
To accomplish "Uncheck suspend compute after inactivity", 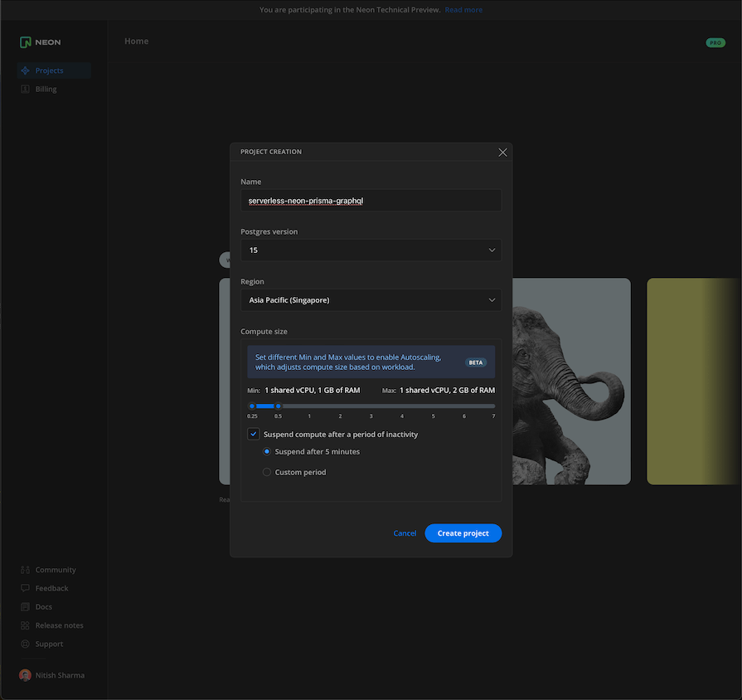I will click(x=254, y=434).
